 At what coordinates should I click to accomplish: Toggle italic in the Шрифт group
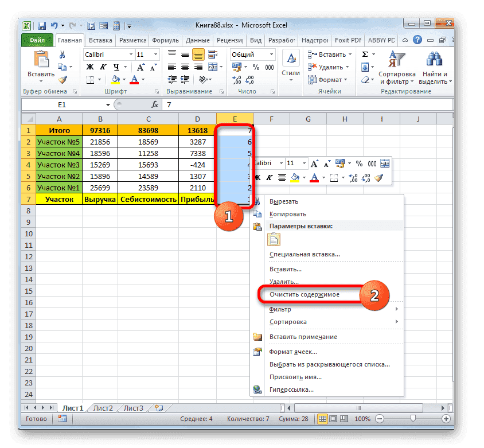(104, 67)
